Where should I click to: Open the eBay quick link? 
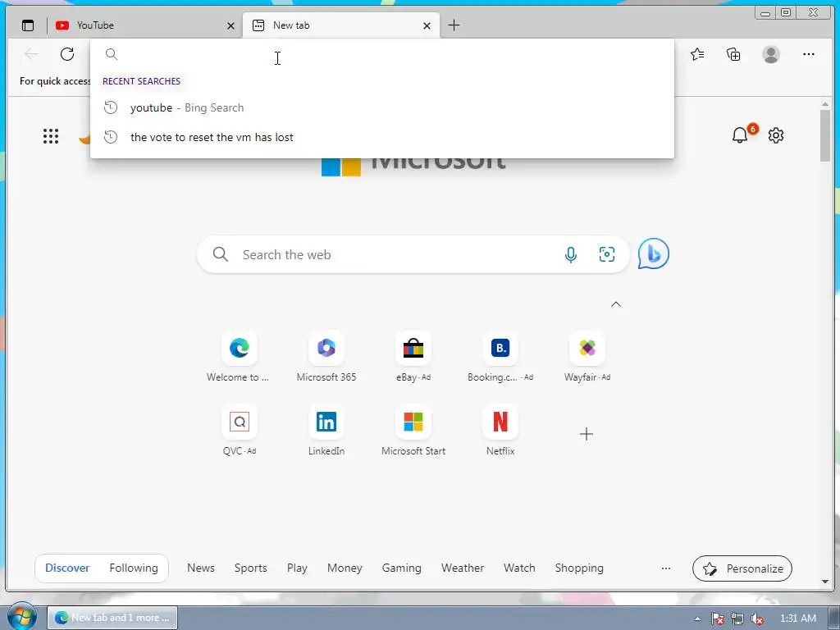[413, 357]
